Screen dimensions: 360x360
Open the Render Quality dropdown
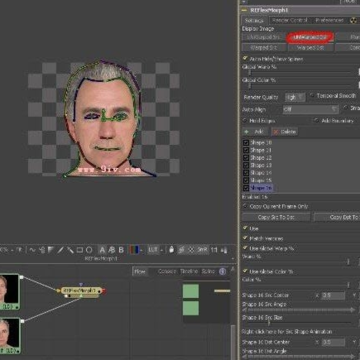295,97
